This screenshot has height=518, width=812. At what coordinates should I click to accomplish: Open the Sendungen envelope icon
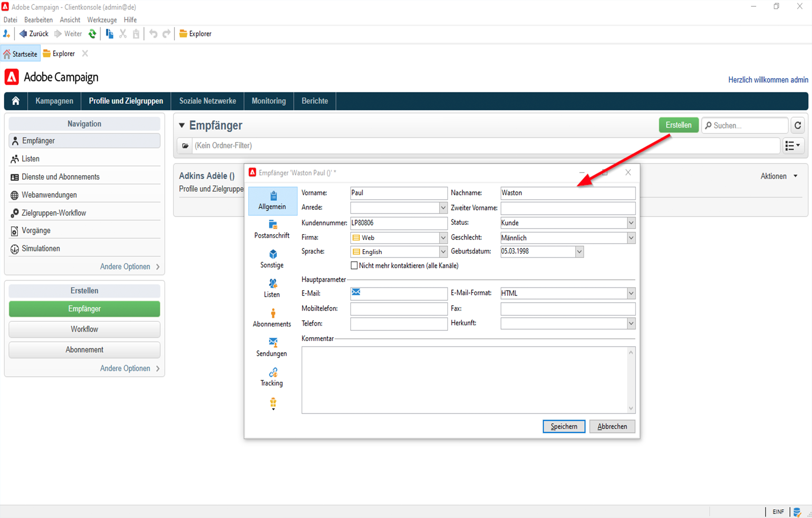(x=272, y=343)
